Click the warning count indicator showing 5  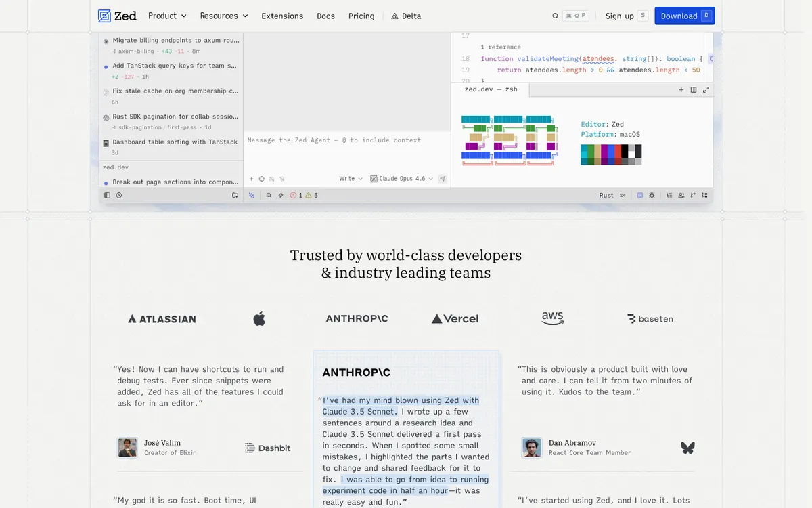[312, 195]
